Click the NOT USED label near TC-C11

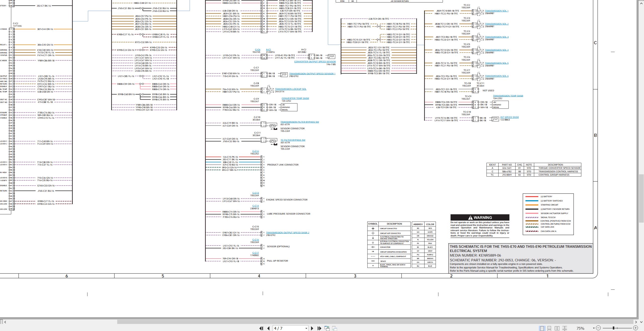pos(488,91)
